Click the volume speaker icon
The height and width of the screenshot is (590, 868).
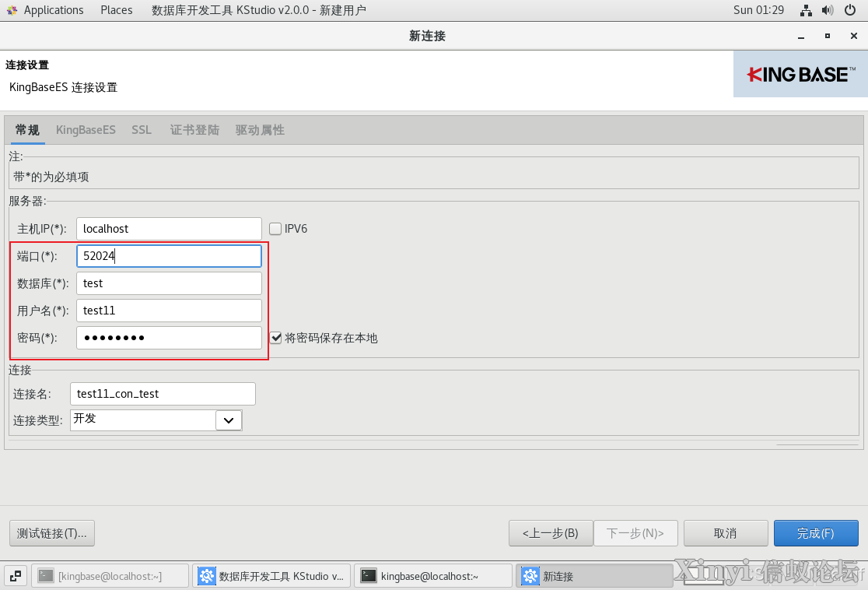tap(828, 10)
